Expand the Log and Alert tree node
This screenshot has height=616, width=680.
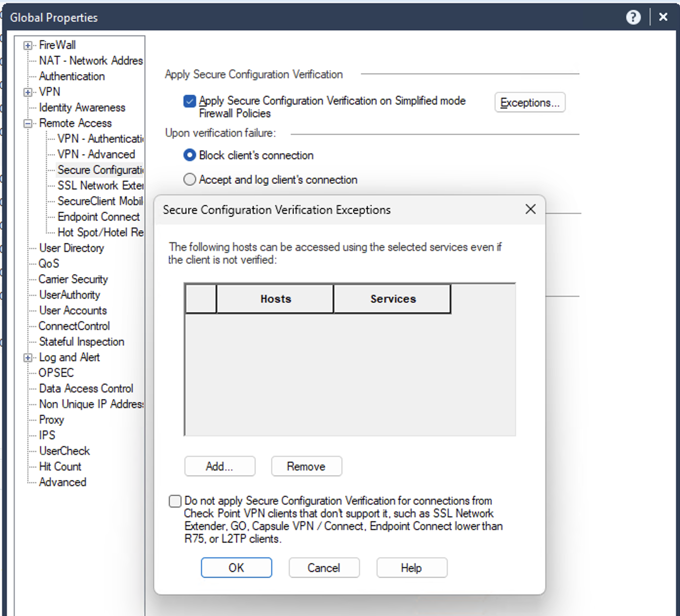pyautogui.click(x=28, y=357)
